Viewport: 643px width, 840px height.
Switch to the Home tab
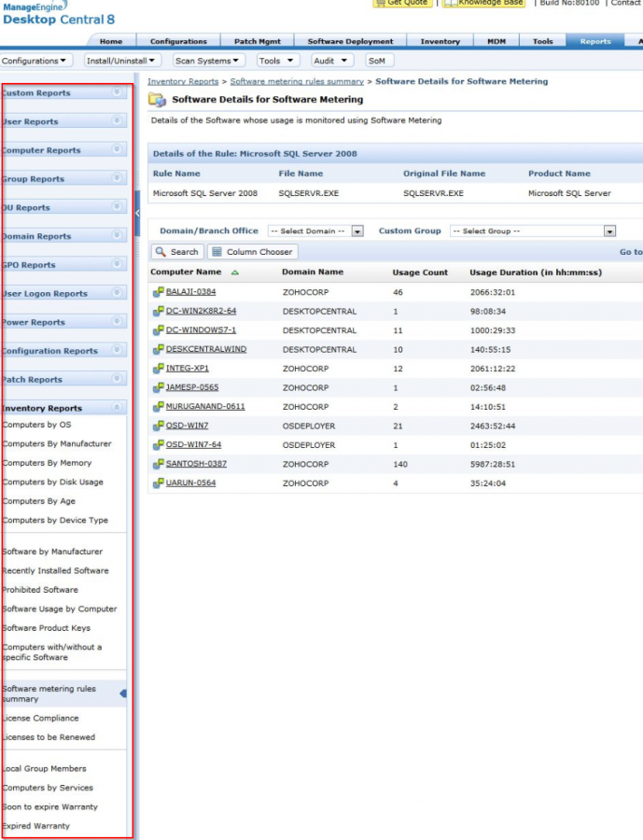(x=111, y=41)
